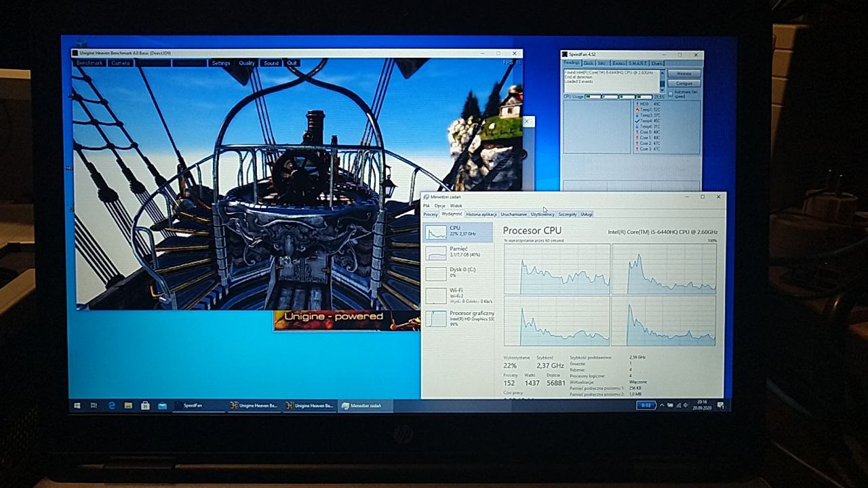Image resolution: width=868 pixels, height=488 pixels.
Task: Click the taskbar clock showing 20.09.2020
Action: coord(701,405)
